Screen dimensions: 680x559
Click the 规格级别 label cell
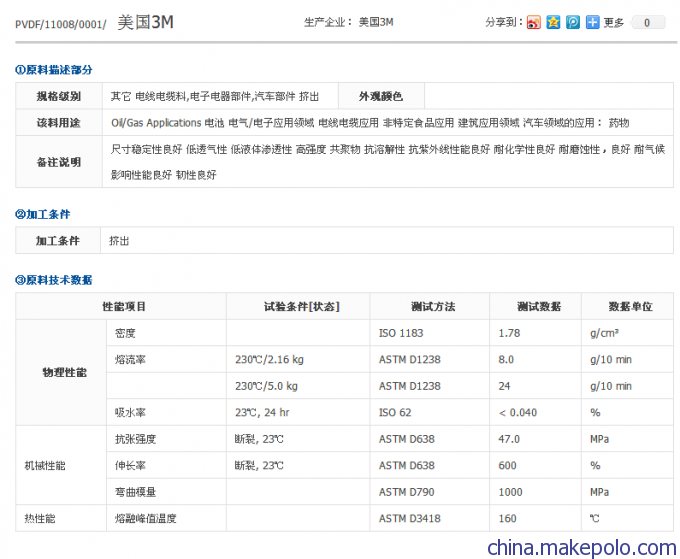coord(59,96)
